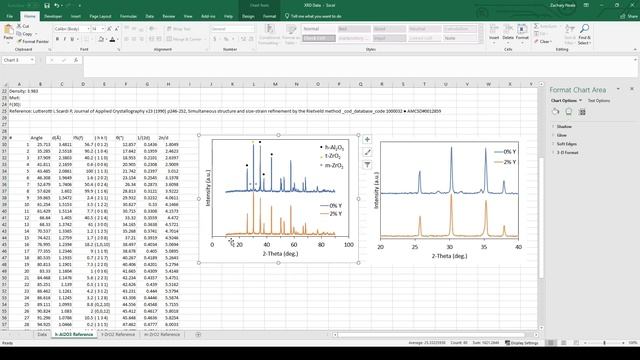Open the Name Box dropdown arrow
The width and height of the screenshot is (640, 360).
click(31, 60)
